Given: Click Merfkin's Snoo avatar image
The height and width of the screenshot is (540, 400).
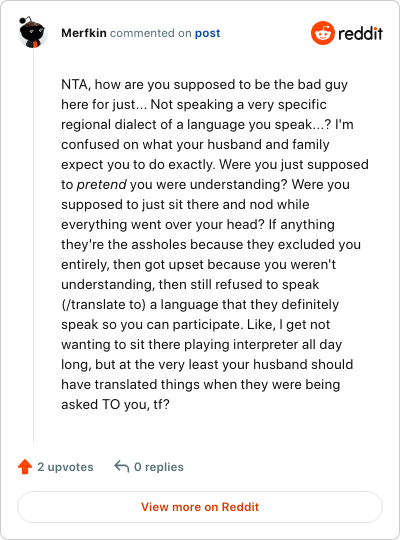Looking at the screenshot, I should point(32,32).
